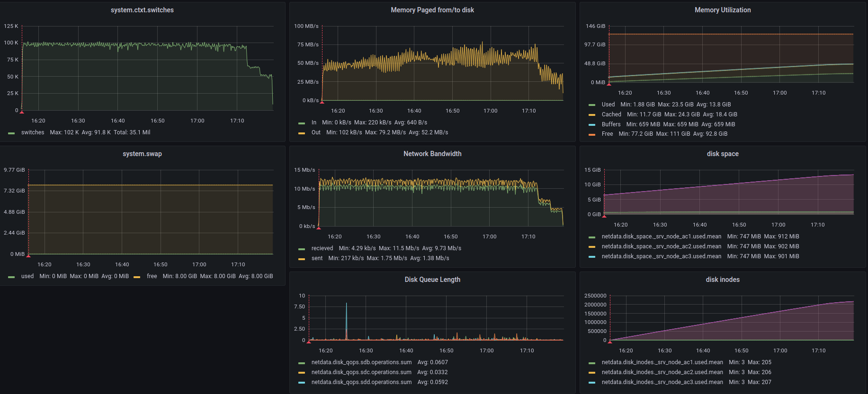Click the orange Free series color swatch
The height and width of the screenshot is (394, 868).
coord(592,134)
